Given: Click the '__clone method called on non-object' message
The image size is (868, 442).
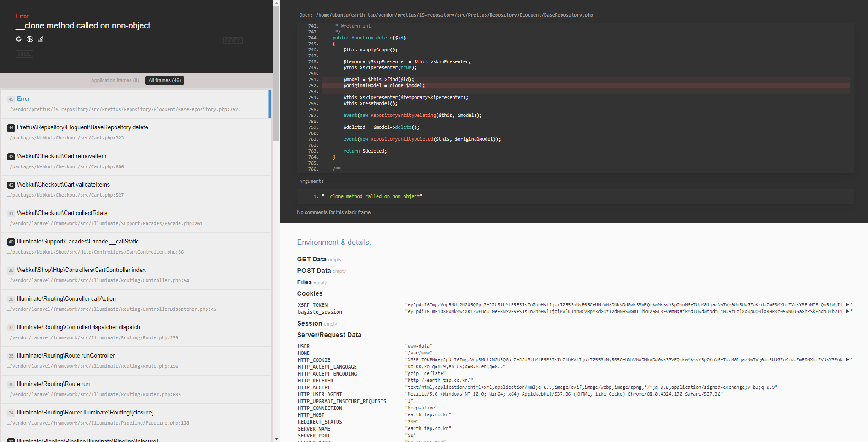Looking at the screenshot, I should [x=83, y=26].
